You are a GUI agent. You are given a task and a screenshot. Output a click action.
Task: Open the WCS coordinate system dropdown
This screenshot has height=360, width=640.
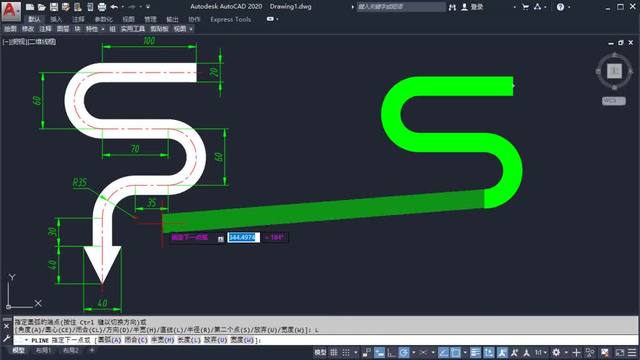(613, 101)
